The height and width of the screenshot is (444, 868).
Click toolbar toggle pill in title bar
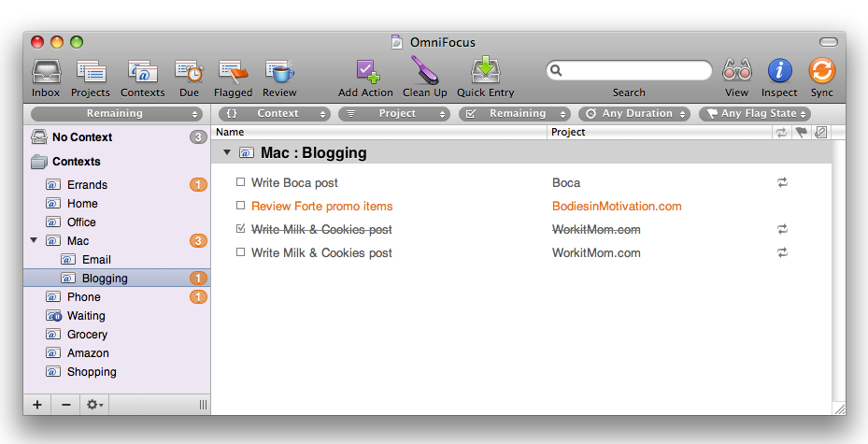coord(829,42)
